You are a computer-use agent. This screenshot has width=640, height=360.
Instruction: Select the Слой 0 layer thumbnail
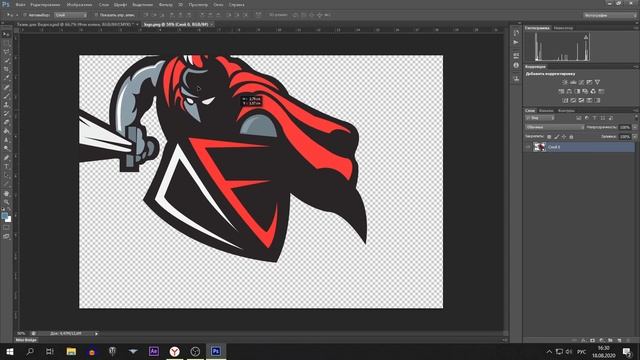pyautogui.click(x=539, y=147)
